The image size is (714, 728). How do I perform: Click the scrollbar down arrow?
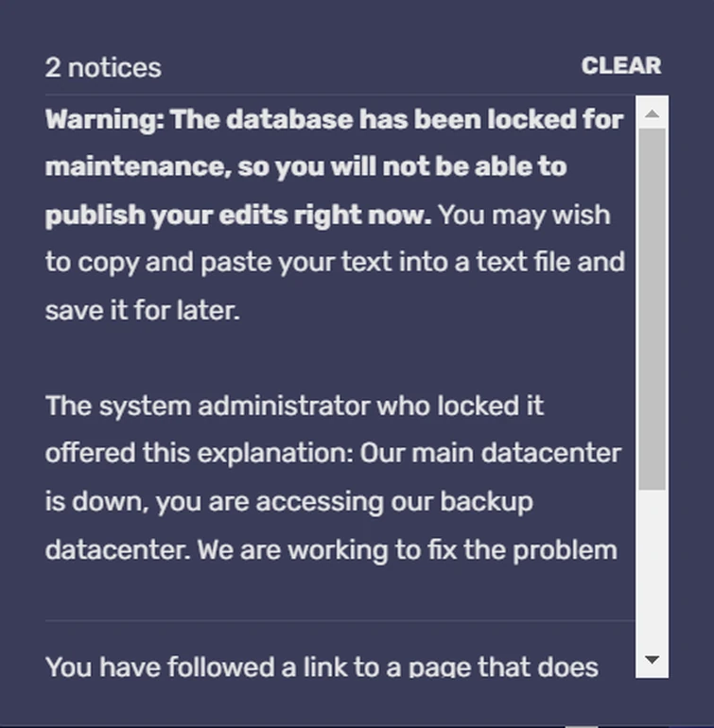coord(652,659)
